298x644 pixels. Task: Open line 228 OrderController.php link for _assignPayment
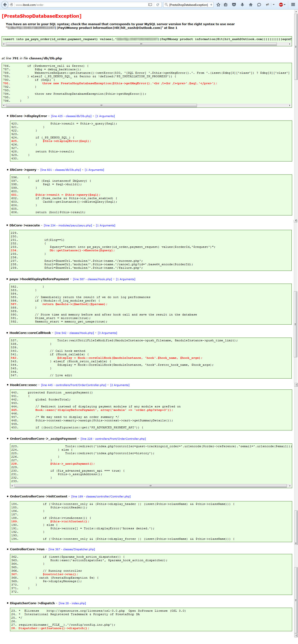click(113, 439)
